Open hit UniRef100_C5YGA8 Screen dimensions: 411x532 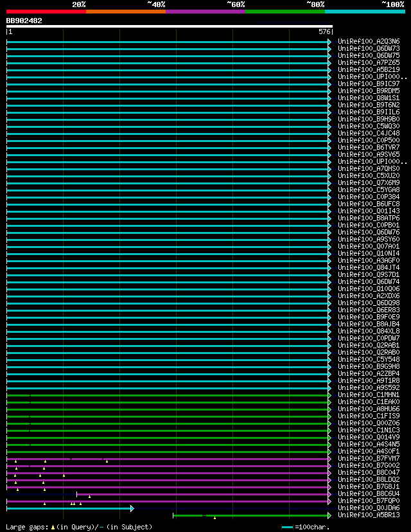point(369,190)
